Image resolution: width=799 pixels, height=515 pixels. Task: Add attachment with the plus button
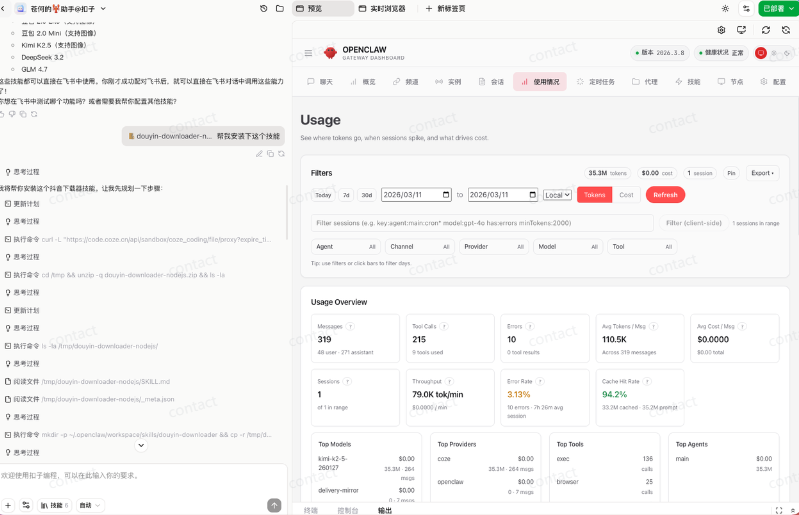(8, 505)
